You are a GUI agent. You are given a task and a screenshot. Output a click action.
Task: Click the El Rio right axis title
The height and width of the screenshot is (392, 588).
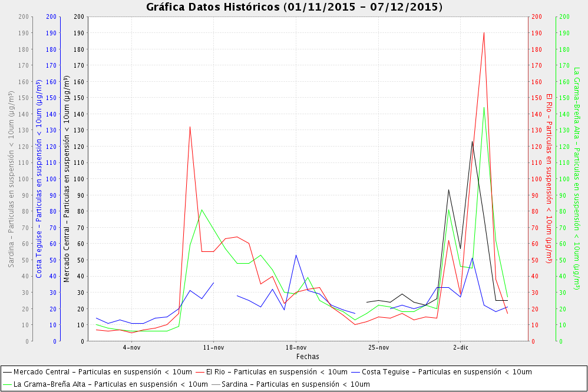pyautogui.click(x=549, y=178)
